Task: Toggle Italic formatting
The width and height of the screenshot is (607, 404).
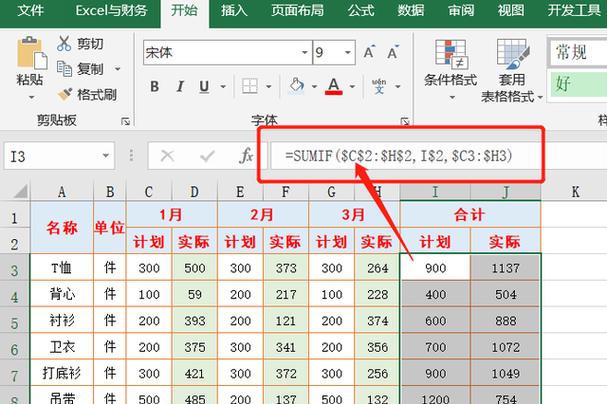Action: (180, 86)
